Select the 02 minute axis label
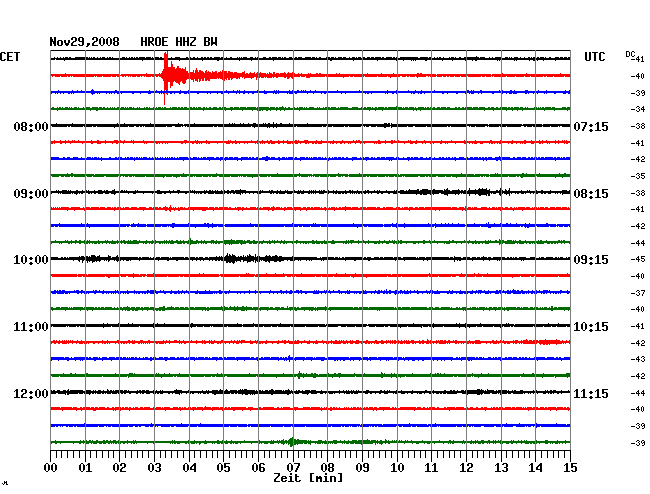The image size is (650, 494). (119, 467)
